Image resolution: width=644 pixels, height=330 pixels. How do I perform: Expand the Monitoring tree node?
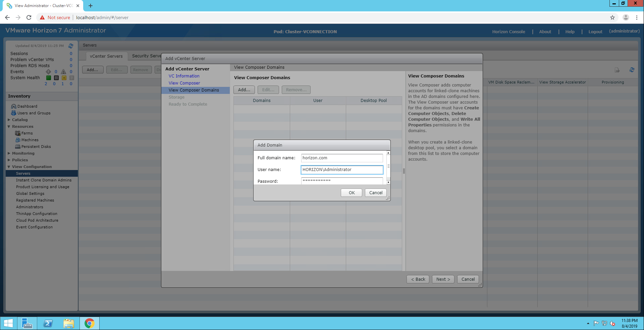point(9,153)
